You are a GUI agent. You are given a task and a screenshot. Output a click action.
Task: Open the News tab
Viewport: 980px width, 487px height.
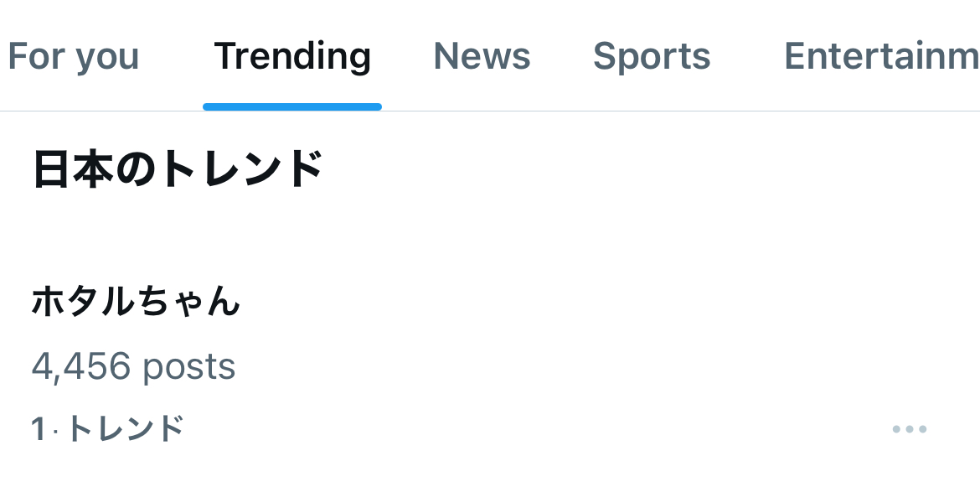coord(482,57)
